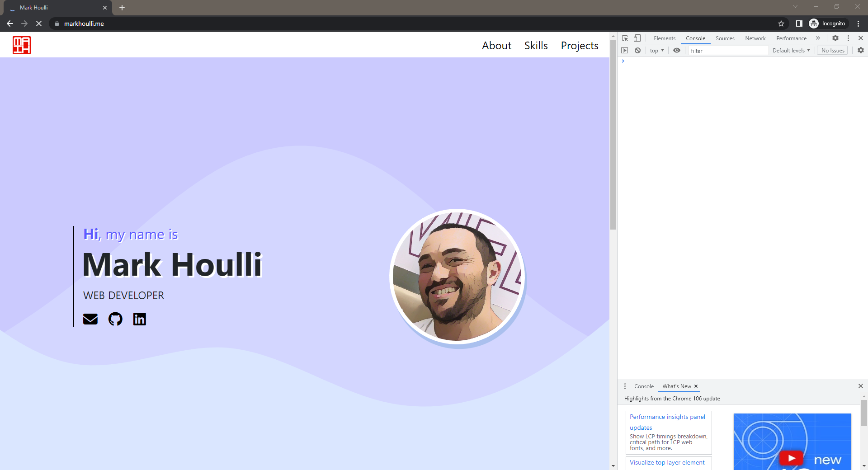The width and height of the screenshot is (868, 470).
Task: Click the red MH logo in the header
Action: 21,45
